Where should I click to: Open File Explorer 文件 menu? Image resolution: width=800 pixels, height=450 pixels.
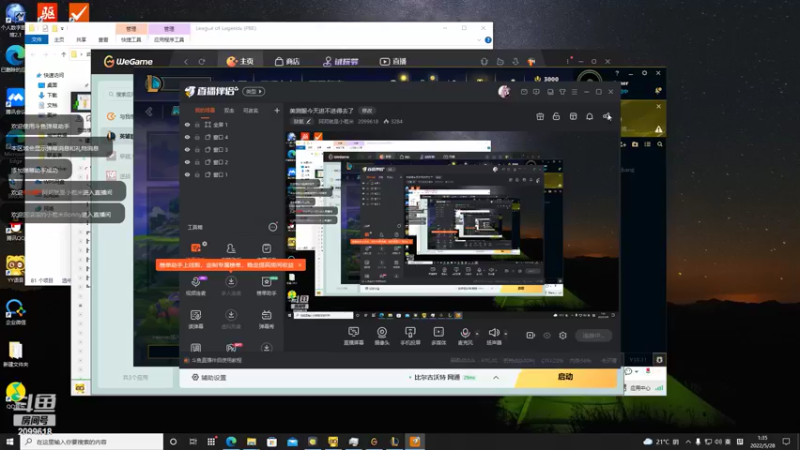pos(37,39)
